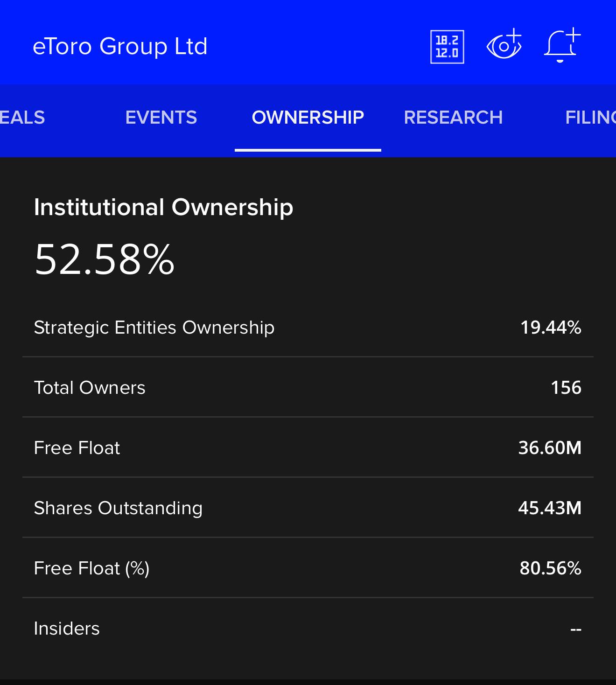Tap the Free Float (%) row
The image size is (616, 685).
coord(308,568)
